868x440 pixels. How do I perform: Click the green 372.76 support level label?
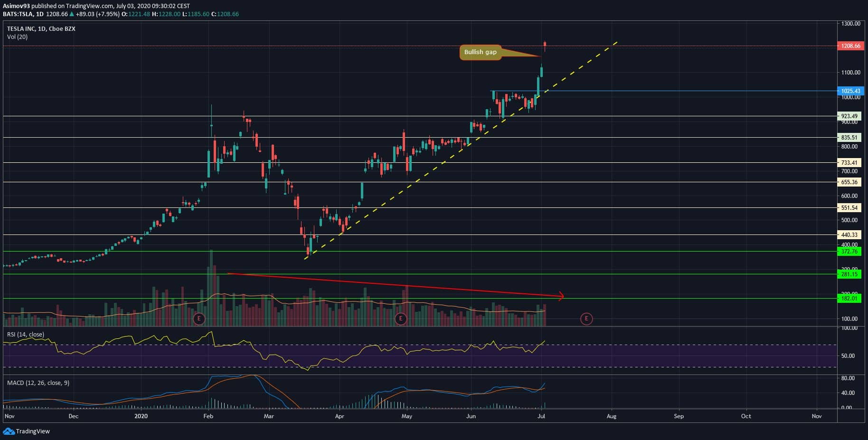(850, 252)
